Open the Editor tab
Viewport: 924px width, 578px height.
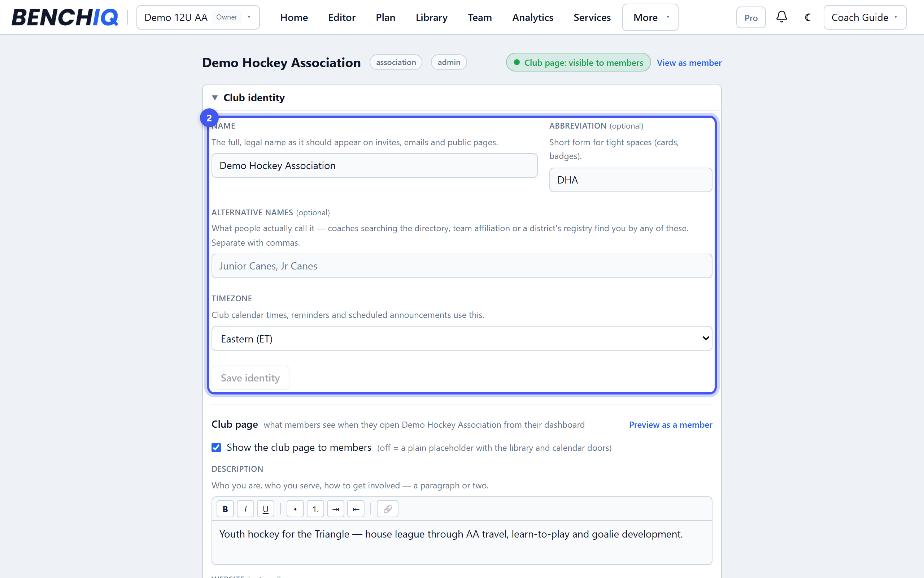point(342,17)
